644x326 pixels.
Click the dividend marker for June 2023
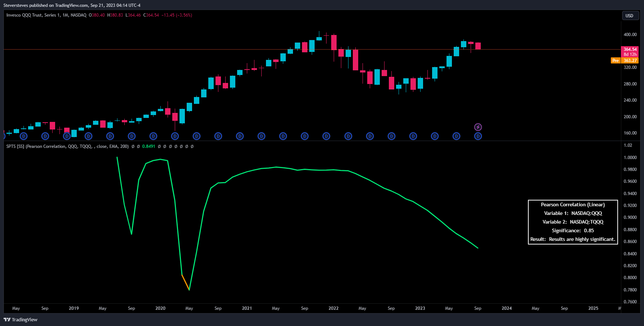(456, 136)
